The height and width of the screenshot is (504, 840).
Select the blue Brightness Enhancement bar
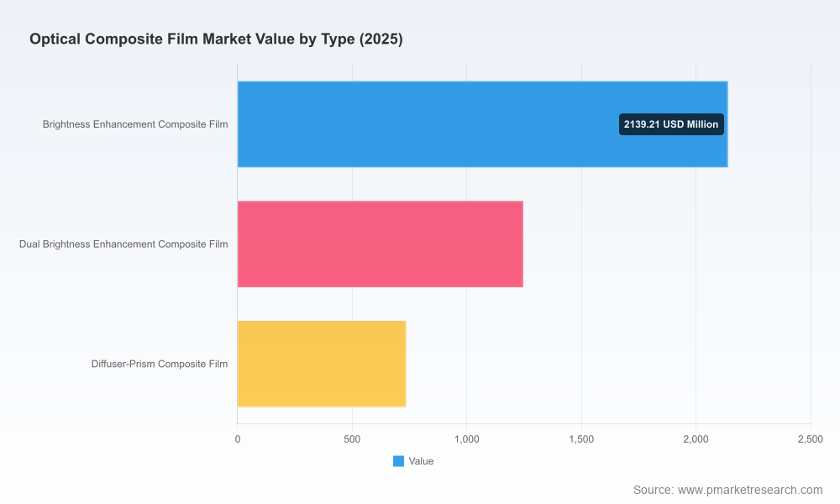[x=482, y=124]
